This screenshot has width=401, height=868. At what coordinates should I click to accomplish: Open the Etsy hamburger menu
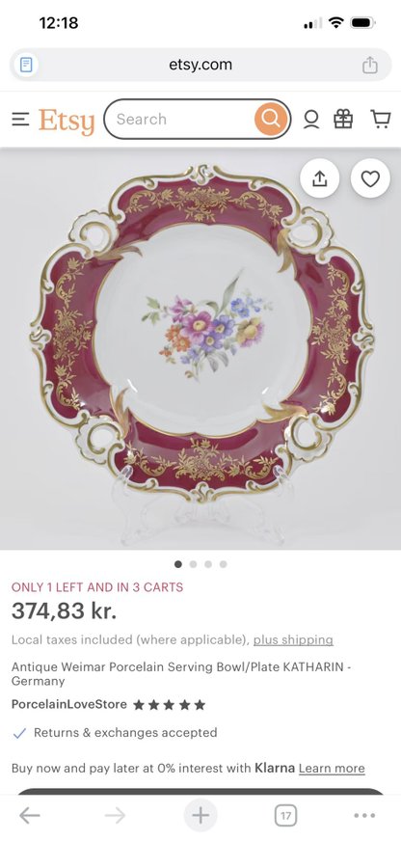tap(20, 119)
